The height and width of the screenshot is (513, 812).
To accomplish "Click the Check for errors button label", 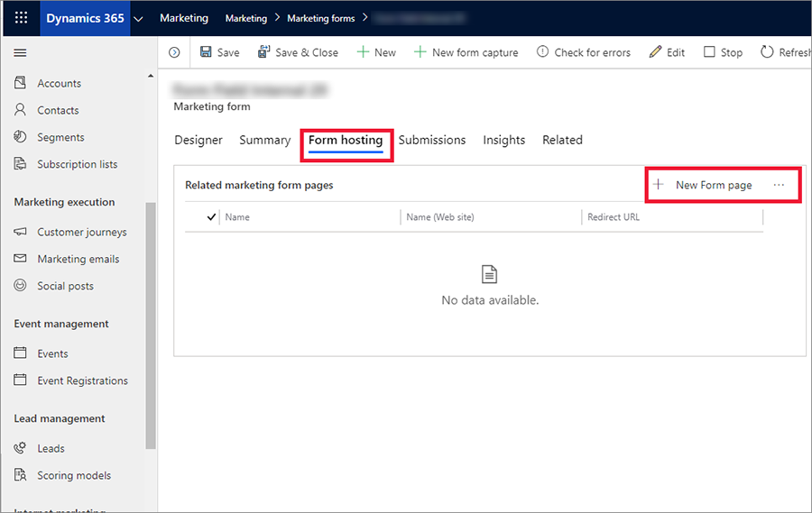I will 593,52.
